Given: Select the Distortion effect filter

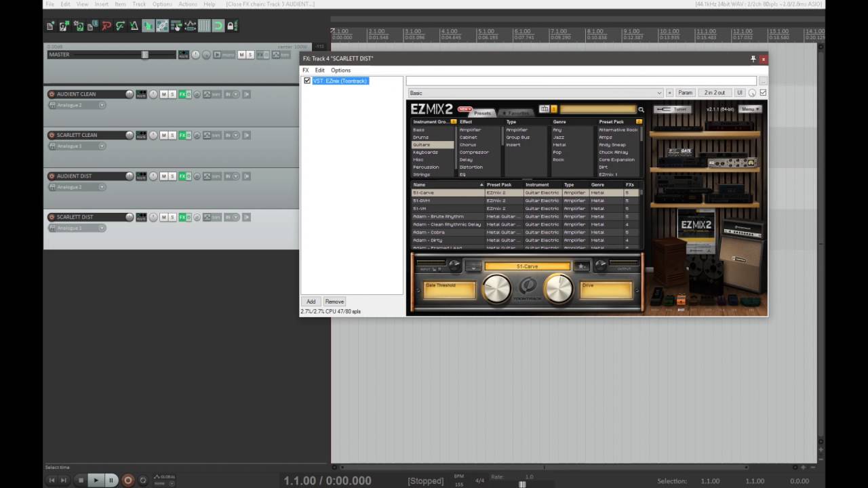Looking at the screenshot, I should pyautogui.click(x=471, y=167).
